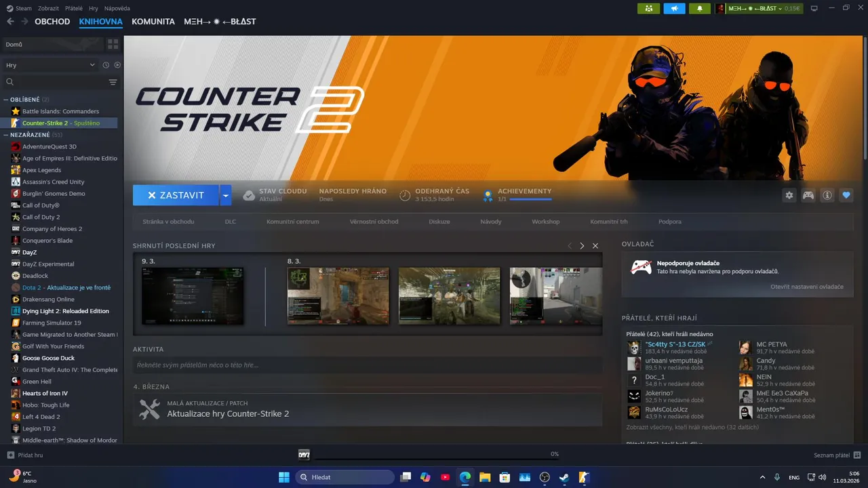
Task: Open the blue announcements megaphone button
Action: [674, 8]
